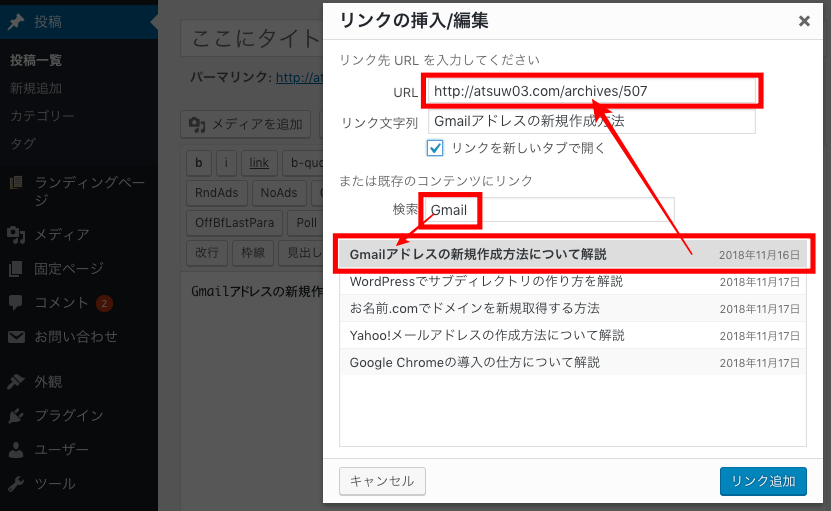Click the リンク文字列 input field
The width and height of the screenshot is (831, 511).
click(x=591, y=121)
